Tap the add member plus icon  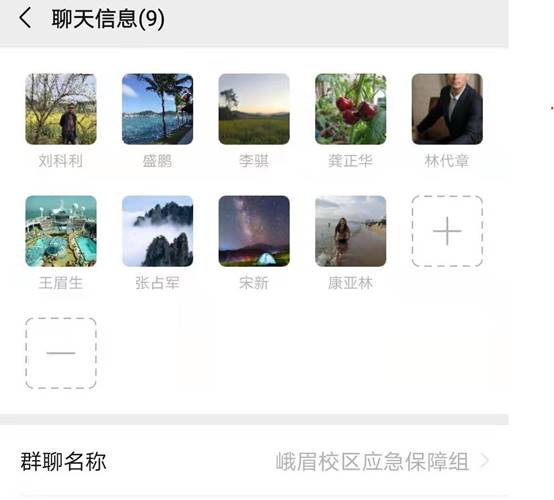(x=447, y=231)
